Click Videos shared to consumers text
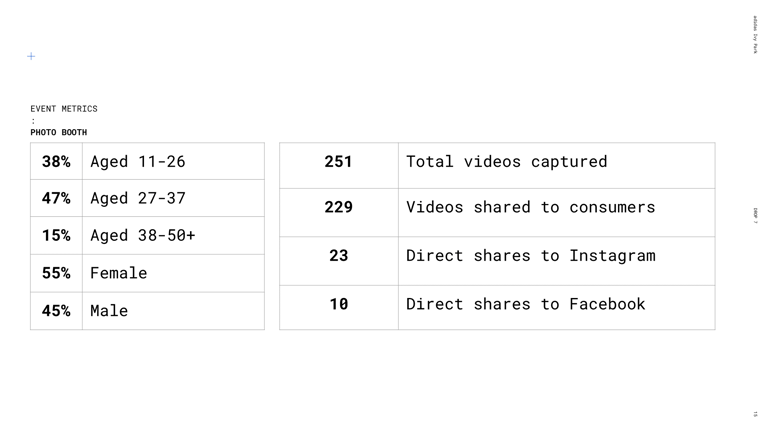Image resolution: width=768 pixels, height=432 pixels. pyautogui.click(x=530, y=207)
